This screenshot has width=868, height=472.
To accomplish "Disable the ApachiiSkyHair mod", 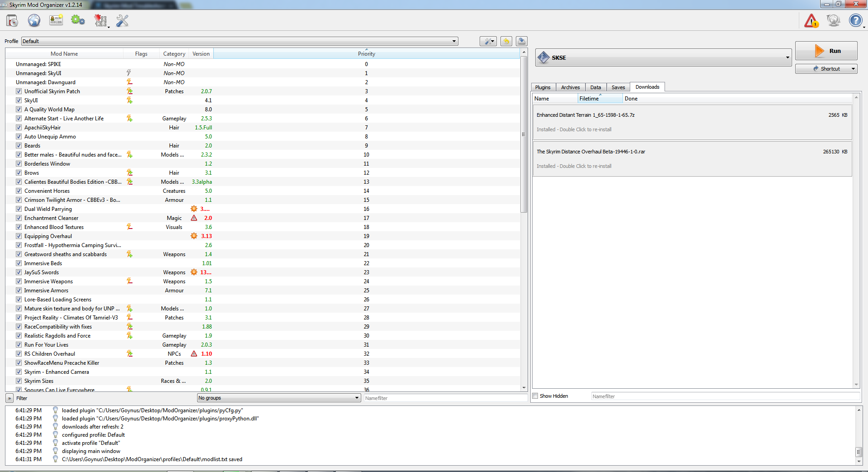I will tap(19, 127).
